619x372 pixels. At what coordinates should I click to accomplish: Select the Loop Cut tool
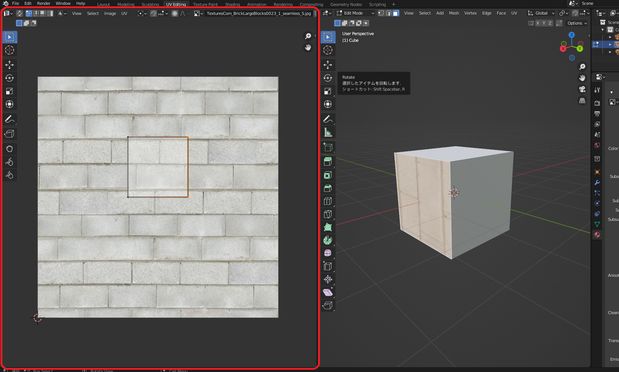point(328,201)
